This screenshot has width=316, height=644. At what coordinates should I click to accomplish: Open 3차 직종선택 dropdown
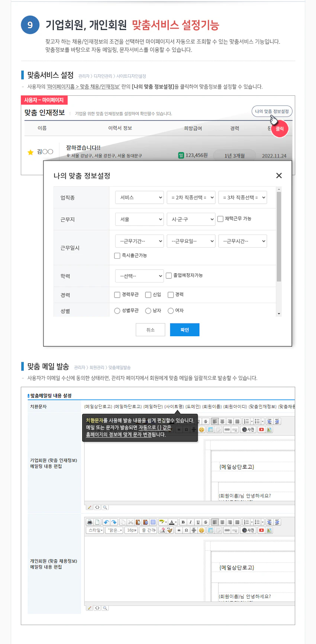pos(243,197)
